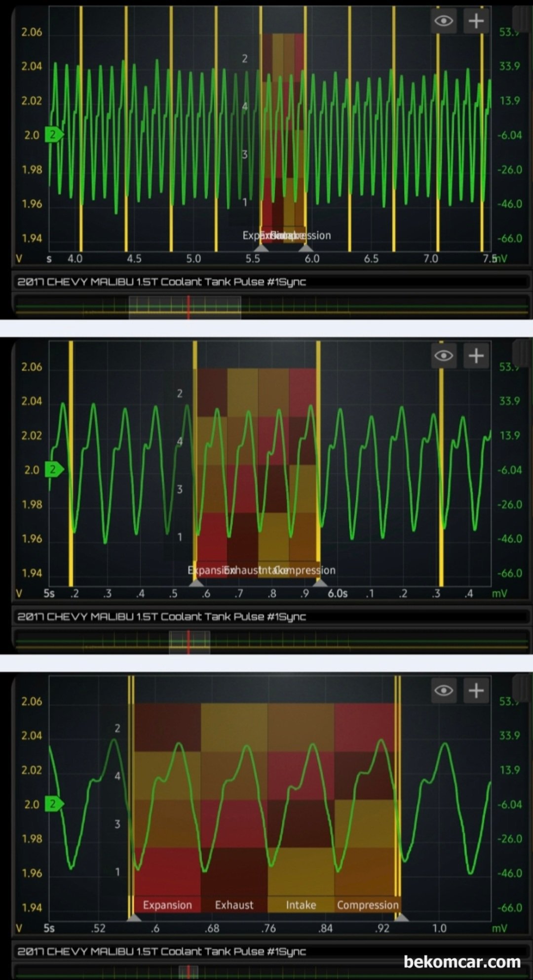The width and height of the screenshot is (533, 980).
Task: Toggle the eye visibility icon in the top scope
Action: point(443,21)
